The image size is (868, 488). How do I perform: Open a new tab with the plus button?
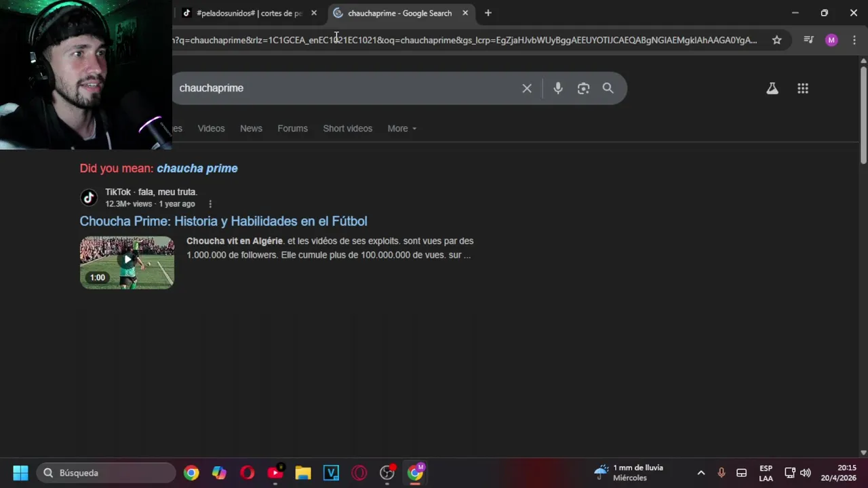488,13
